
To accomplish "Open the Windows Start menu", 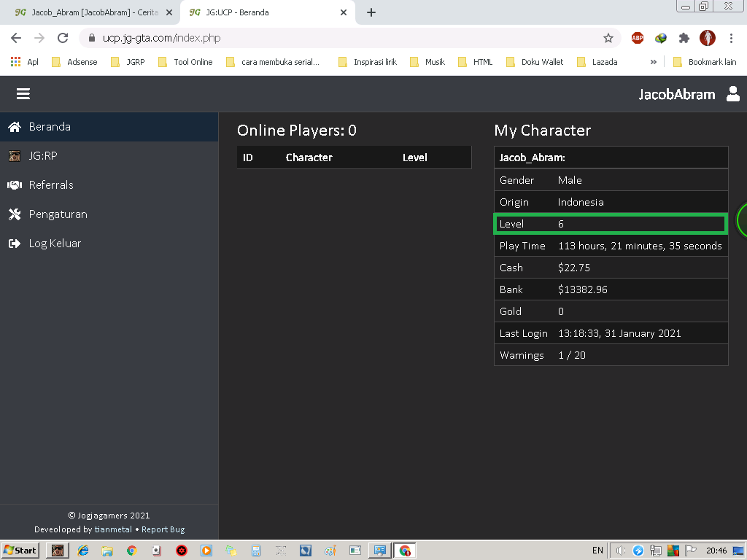I will tap(20, 551).
